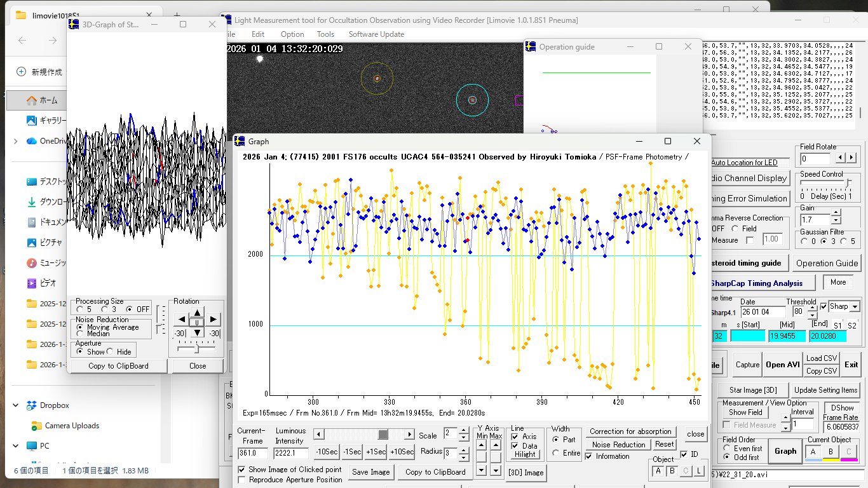Image resolution: width=868 pixels, height=488 pixels.
Task: Jump forward with the +10Sec button
Action: 402,452
